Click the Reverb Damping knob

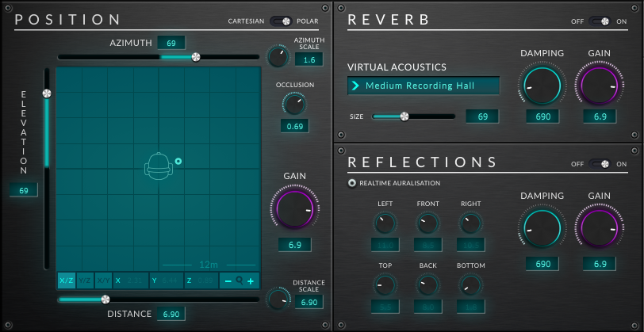[542, 85]
